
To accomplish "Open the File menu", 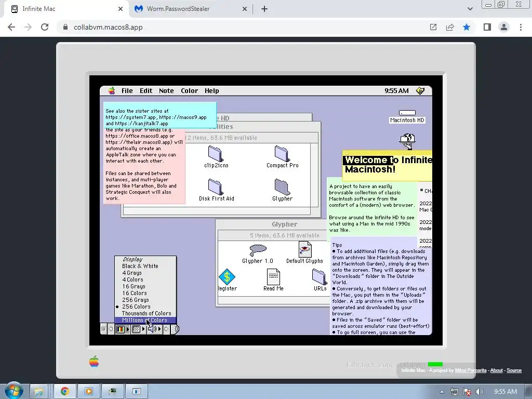I will [127, 90].
